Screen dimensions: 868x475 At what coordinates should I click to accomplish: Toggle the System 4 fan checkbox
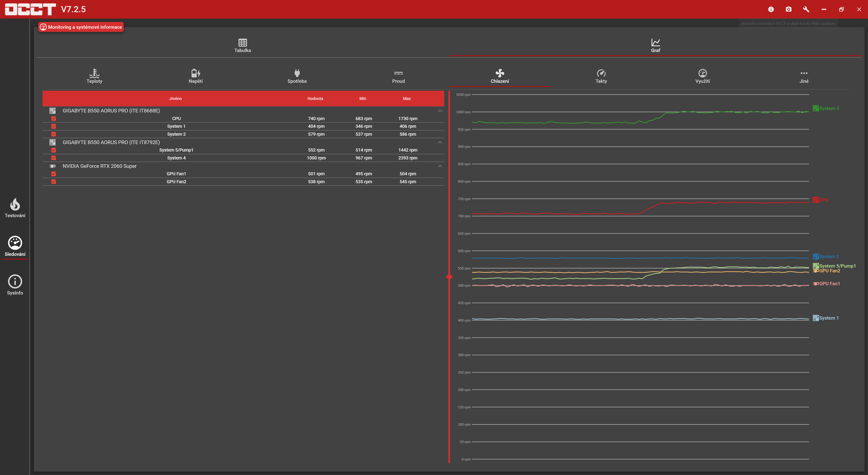coord(54,158)
